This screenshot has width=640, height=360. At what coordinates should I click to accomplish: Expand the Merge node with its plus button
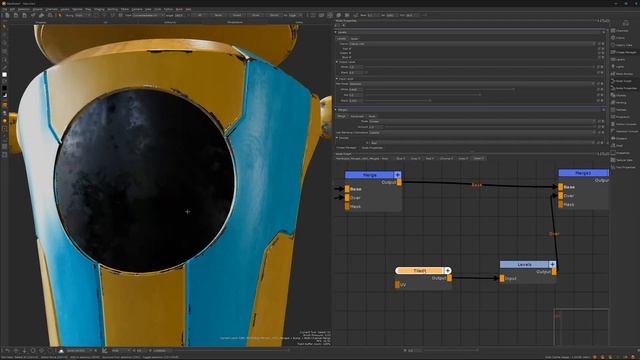click(x=397, y=175)
